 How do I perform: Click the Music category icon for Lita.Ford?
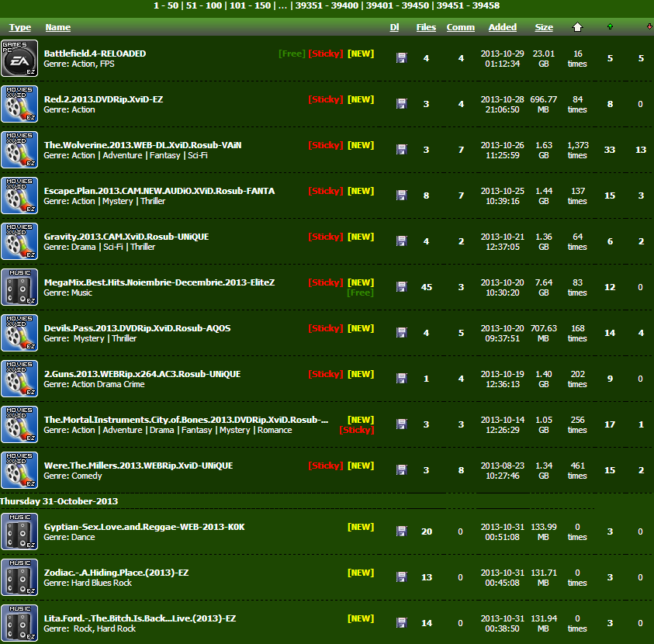[19, 623]
